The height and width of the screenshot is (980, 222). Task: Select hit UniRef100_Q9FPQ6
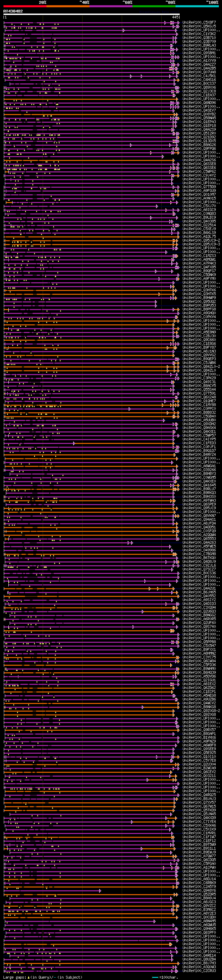(199, 148)
